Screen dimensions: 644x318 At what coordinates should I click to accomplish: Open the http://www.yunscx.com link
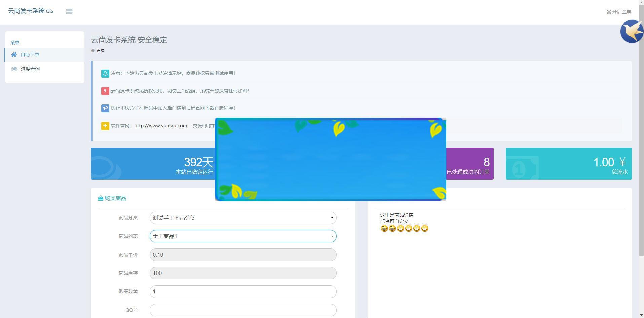pos(160,126)
